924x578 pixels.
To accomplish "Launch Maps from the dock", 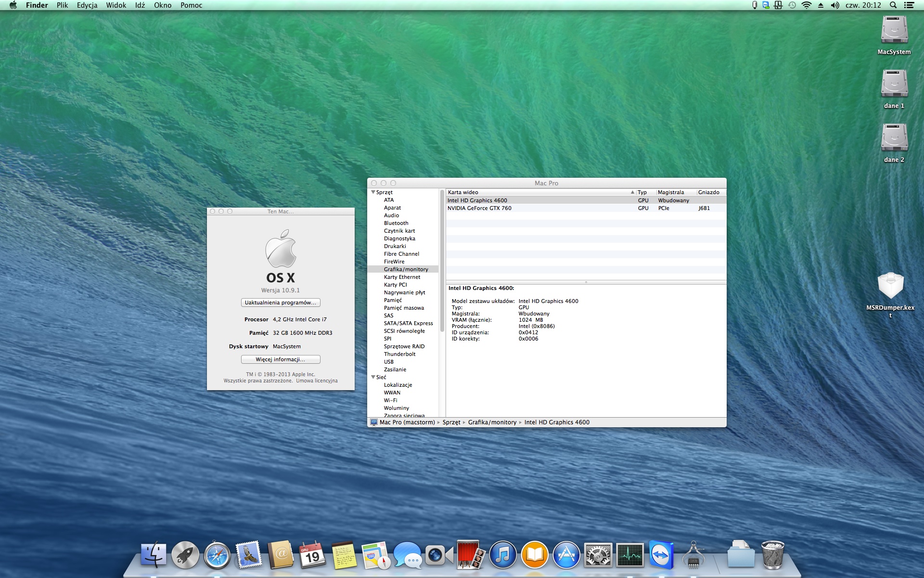I will 376,555.
